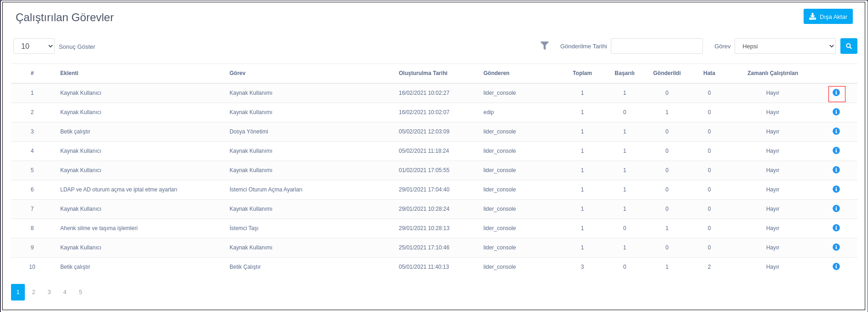Click the filter funnel icon
The height and width of the screenshot is (312, 868).
click(544, 46)
